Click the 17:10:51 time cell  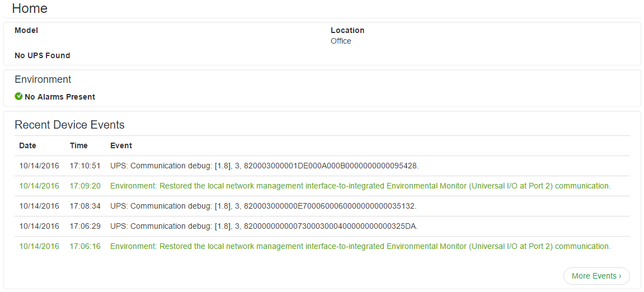tap(85, 166)
